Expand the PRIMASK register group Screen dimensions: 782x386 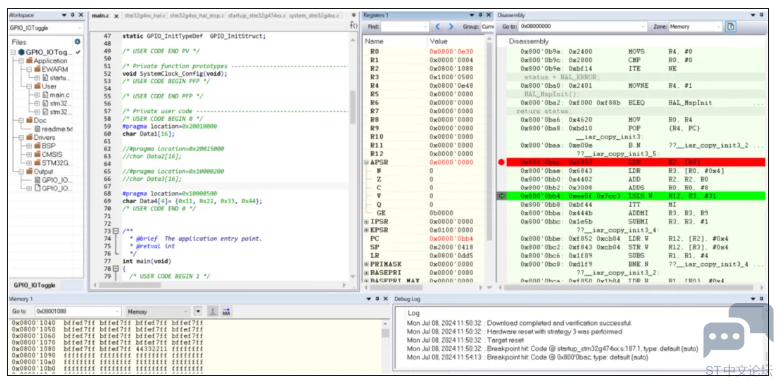pos(367,264)
